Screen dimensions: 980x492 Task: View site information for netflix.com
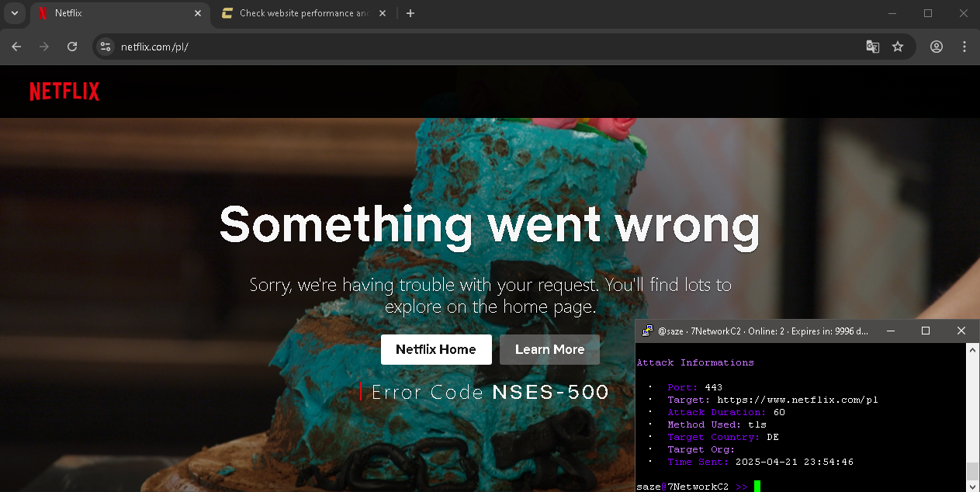[106, 47]
